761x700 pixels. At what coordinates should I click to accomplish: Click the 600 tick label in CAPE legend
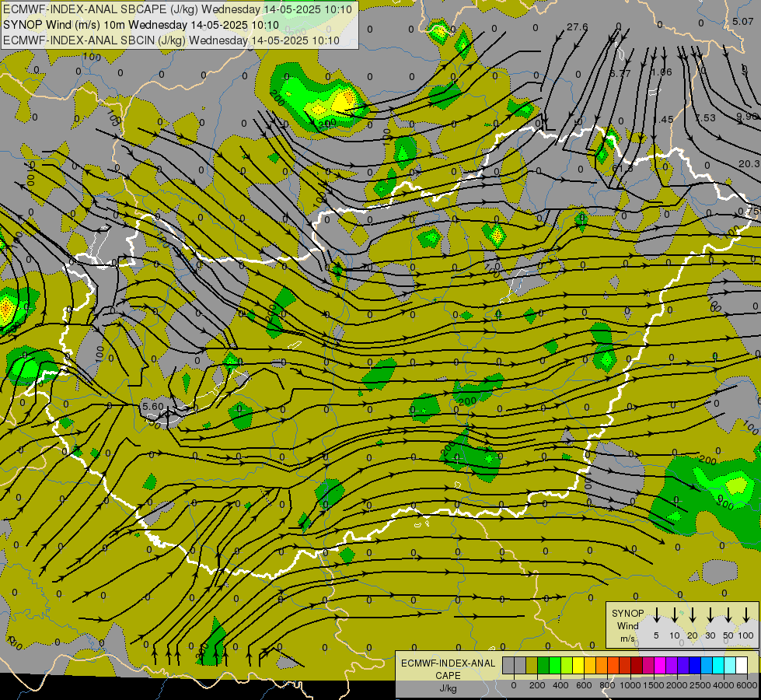click(x=584, y=685)
